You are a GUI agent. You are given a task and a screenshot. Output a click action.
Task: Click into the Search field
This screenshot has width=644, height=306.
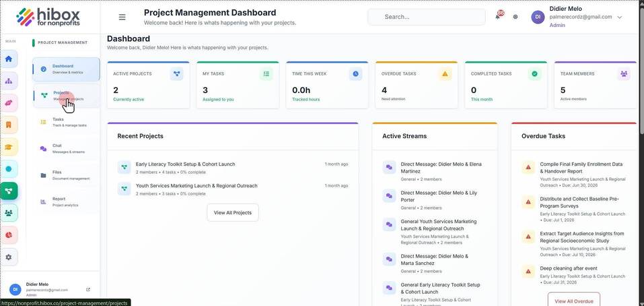click(x=427, y=17)
